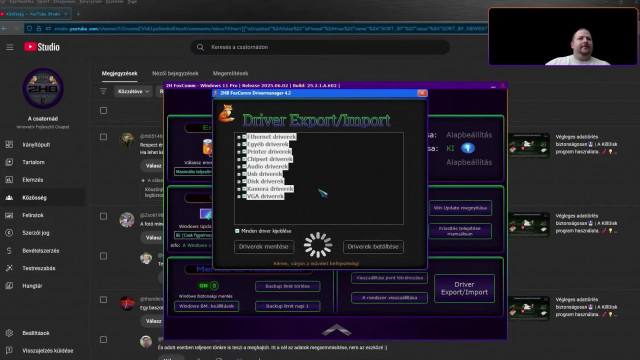Click the 2HB channel avatar picture

click(x=43, y=88)
